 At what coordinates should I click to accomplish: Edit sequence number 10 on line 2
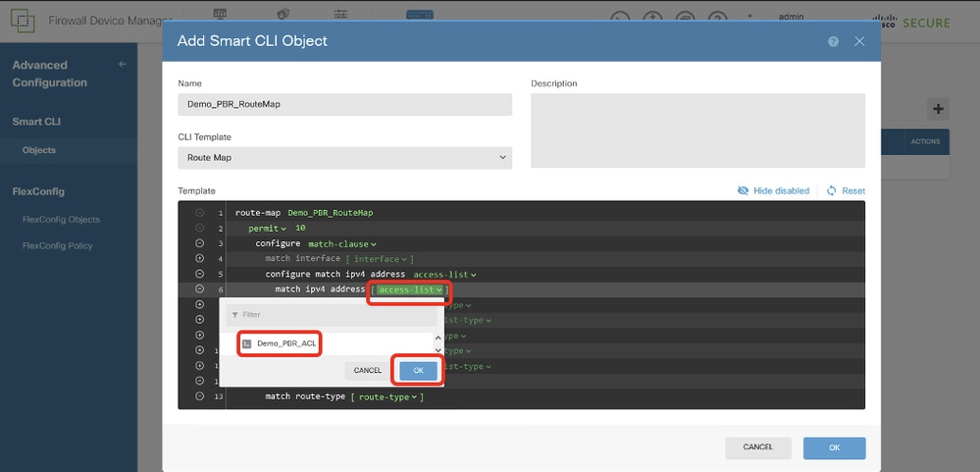pyautogui.click(x=300, y=229)
